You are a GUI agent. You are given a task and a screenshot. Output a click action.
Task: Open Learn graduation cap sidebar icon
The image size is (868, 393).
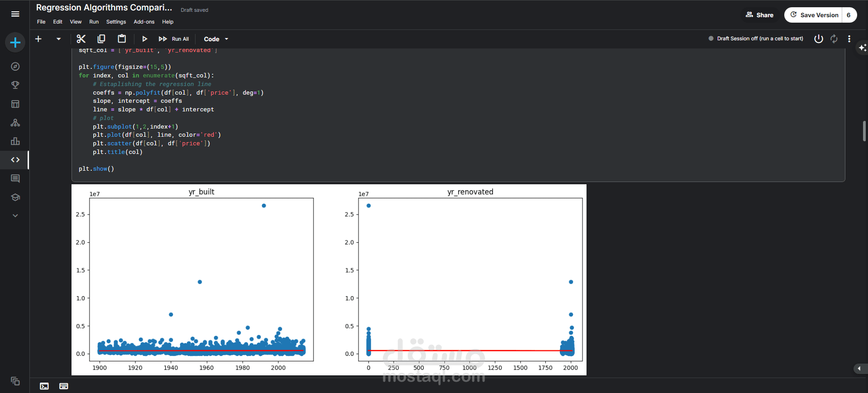tap(15, 197)
